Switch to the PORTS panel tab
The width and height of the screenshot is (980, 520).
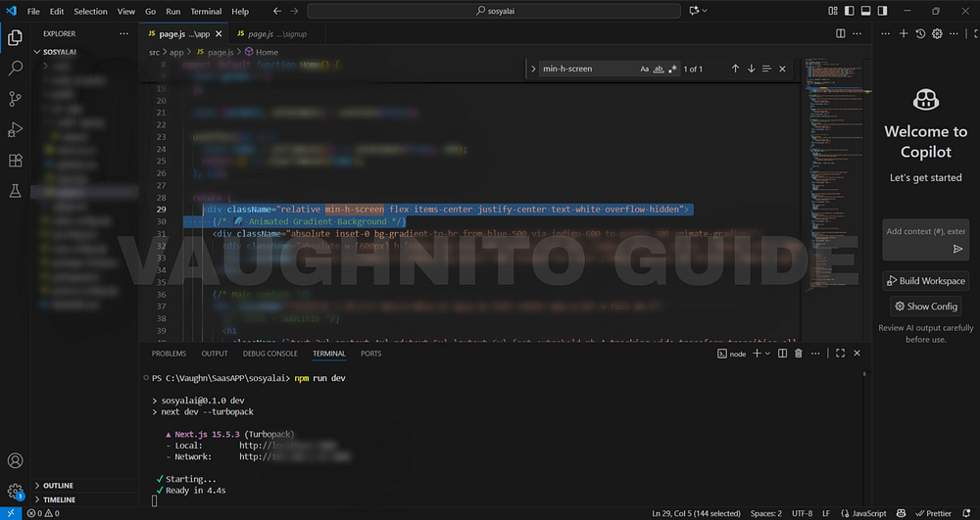click(x=370, y=354)
